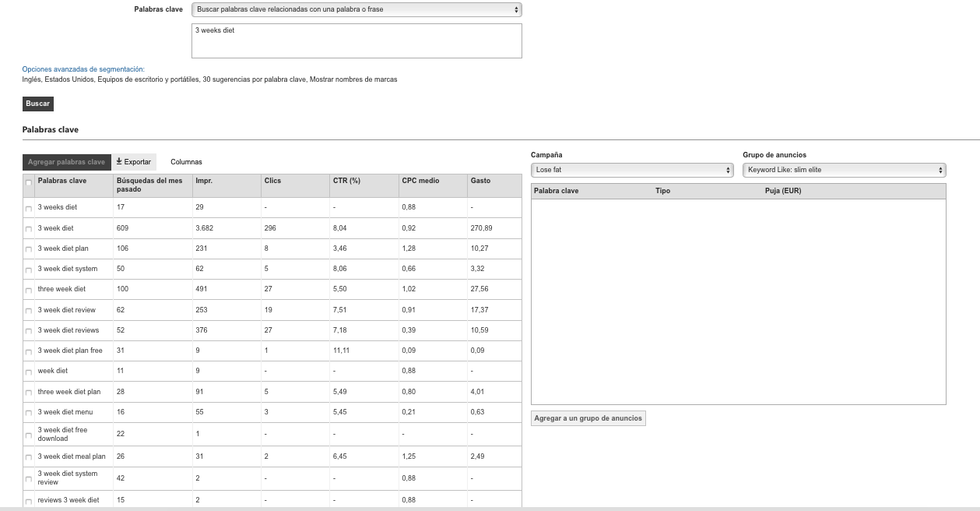Click the '270,89' spend value
Screen dimensions: 980x511
pos(482,228)
